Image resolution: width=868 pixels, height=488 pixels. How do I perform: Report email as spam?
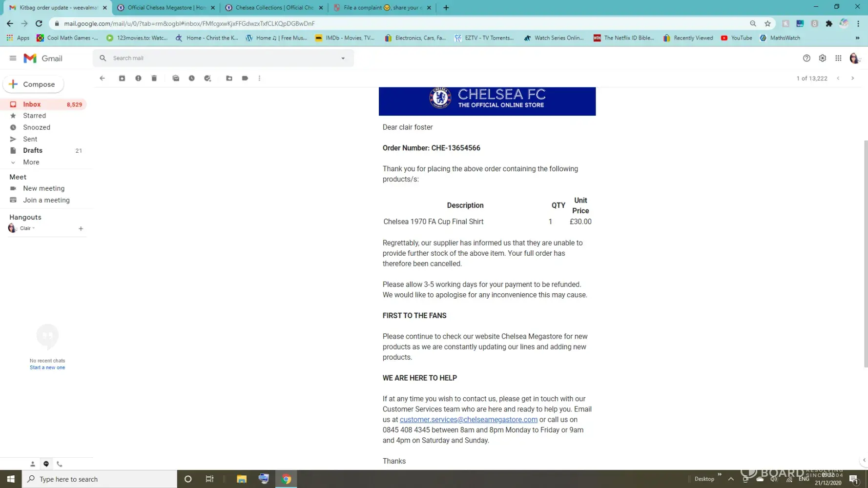pos(138,78)
